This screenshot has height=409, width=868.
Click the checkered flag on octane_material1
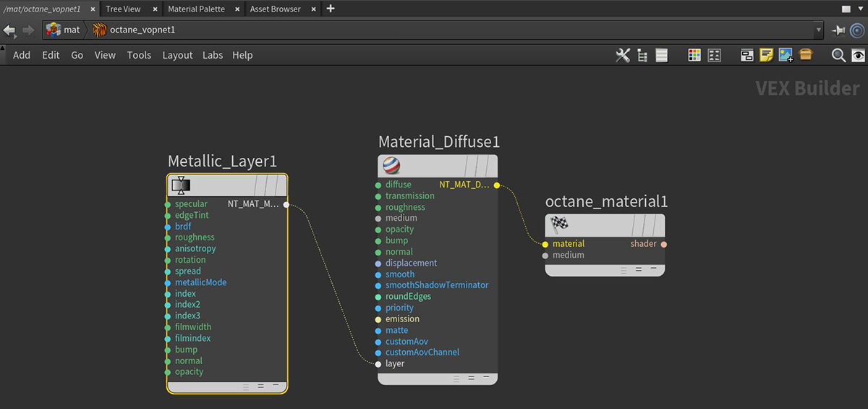pyautogui.click(x=559, y=224)
